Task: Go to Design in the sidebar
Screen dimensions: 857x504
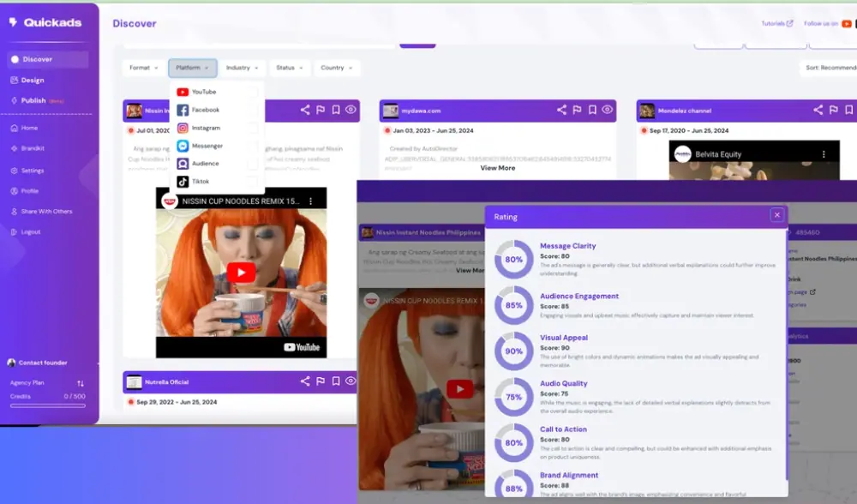Action: pos(33,80)
